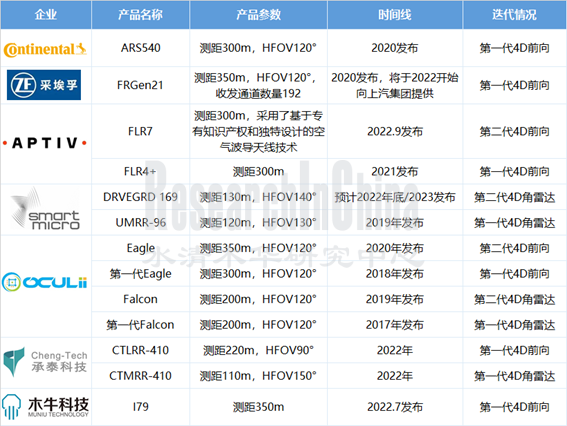
Task: Select the 产品参数 column header
Action: coord(258,14)
